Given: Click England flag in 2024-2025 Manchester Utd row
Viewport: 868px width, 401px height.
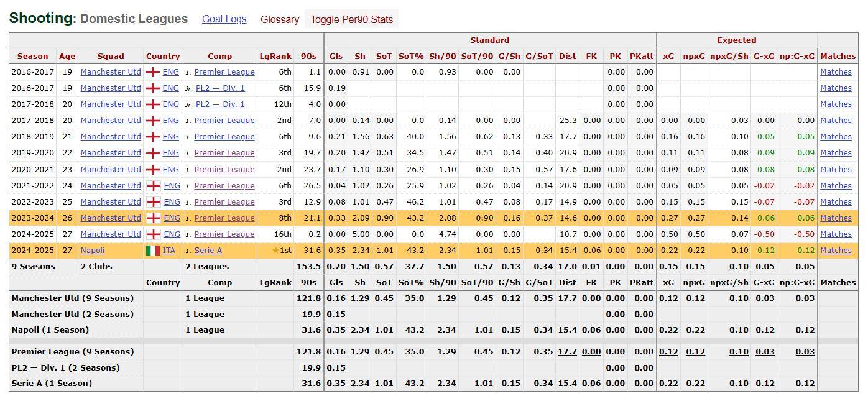Looking at the screenshot, I should click(153, 234).
